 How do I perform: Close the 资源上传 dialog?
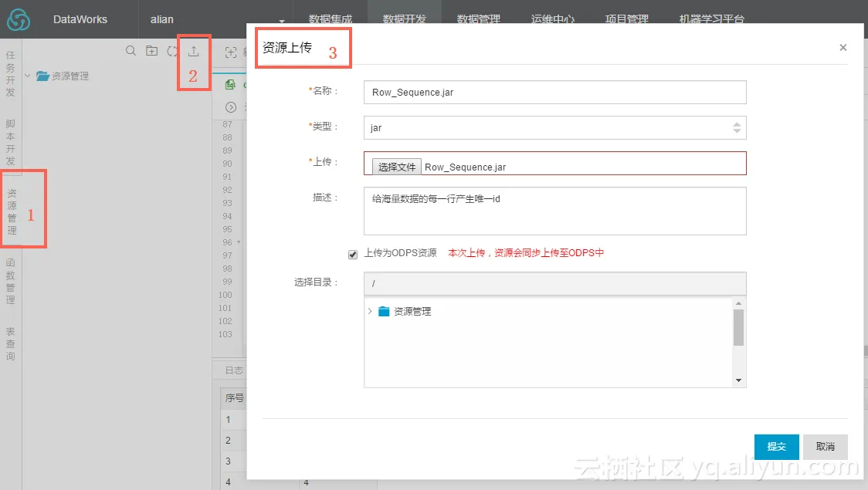coord(843,48)
